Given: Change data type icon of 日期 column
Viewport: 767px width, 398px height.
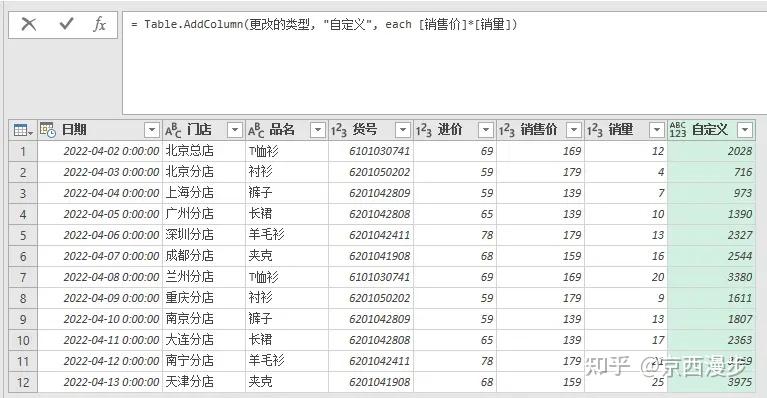Looking at the screenshot, I should [x=47, y=130].
